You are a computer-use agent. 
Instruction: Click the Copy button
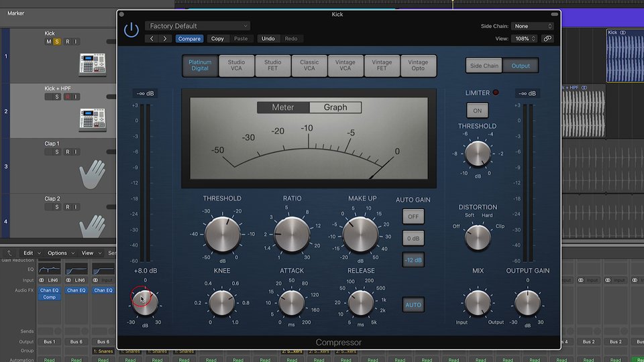click(x=217, y=39)
